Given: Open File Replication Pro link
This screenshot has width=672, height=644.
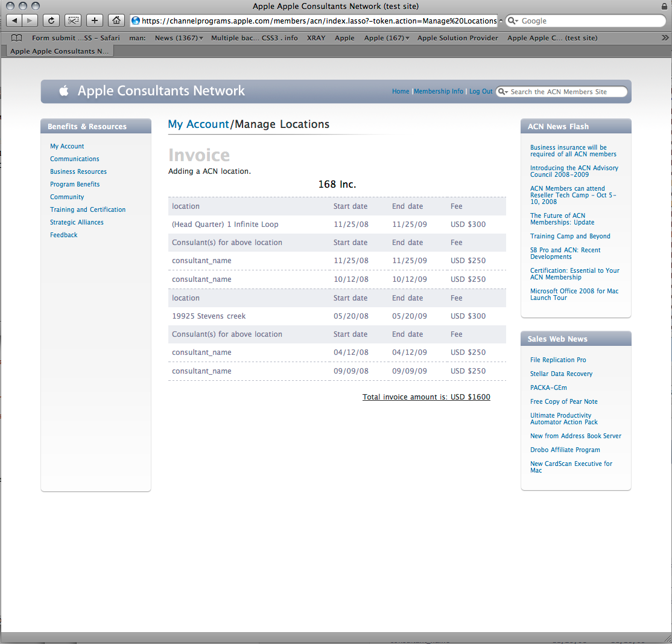Looking at the screenshot, I should [x=558, y=360].
